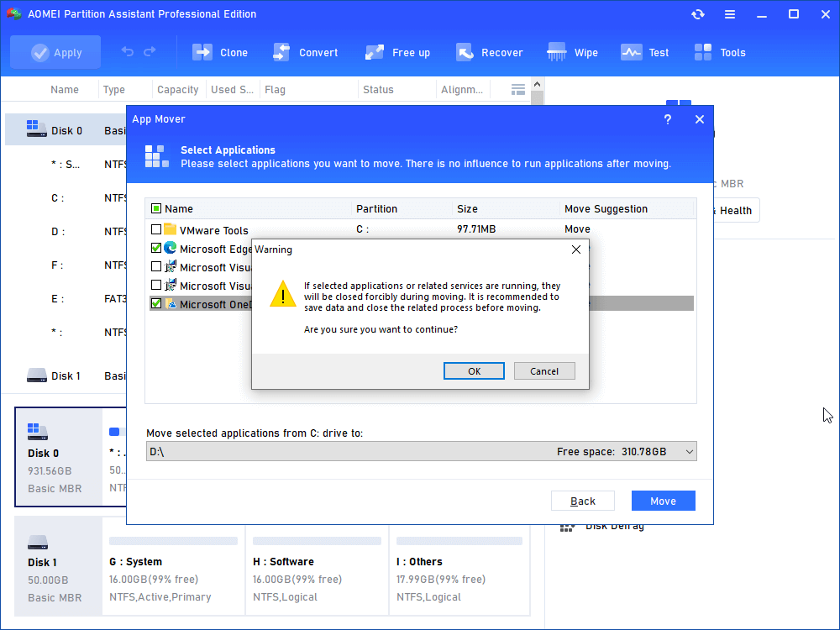Select the F : partition row
This screenshot has width=840, height=630.
coord(66,265)
